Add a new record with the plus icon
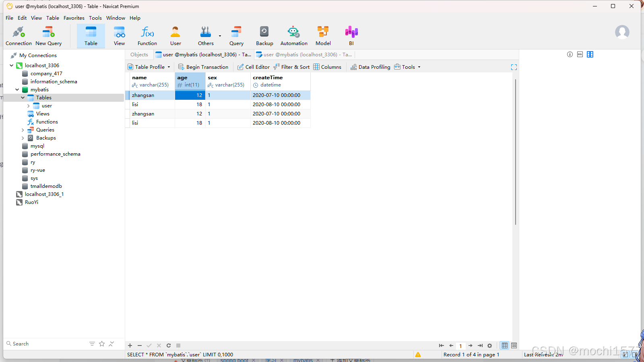Viewport: 644px width, 362px height. coord(130,345)
